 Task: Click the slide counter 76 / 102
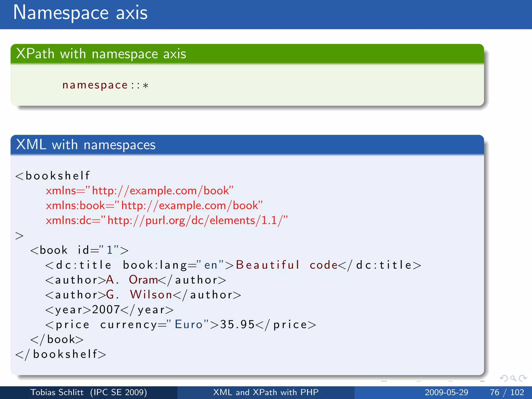coord(507,392)
